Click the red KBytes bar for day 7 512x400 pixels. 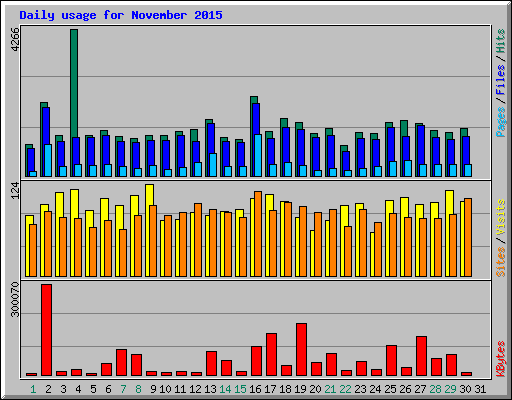click(121, 362)
